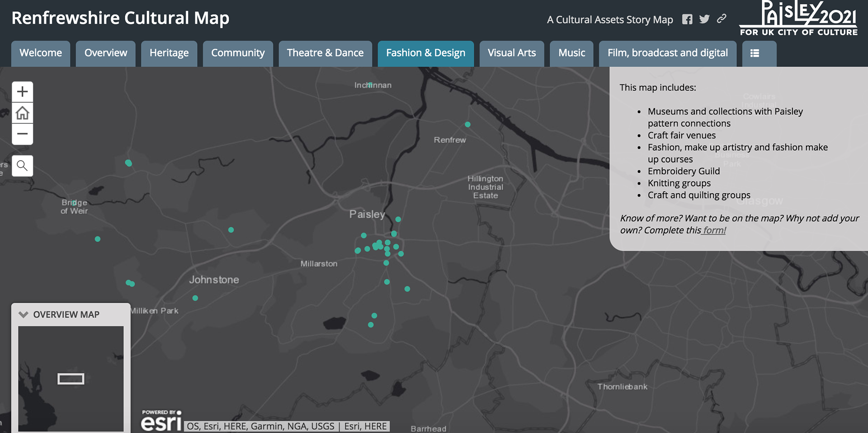This screenshot has height=433, width=868.
Task: Select the map point near Inchinnan
Action: (x=370, y=85)
